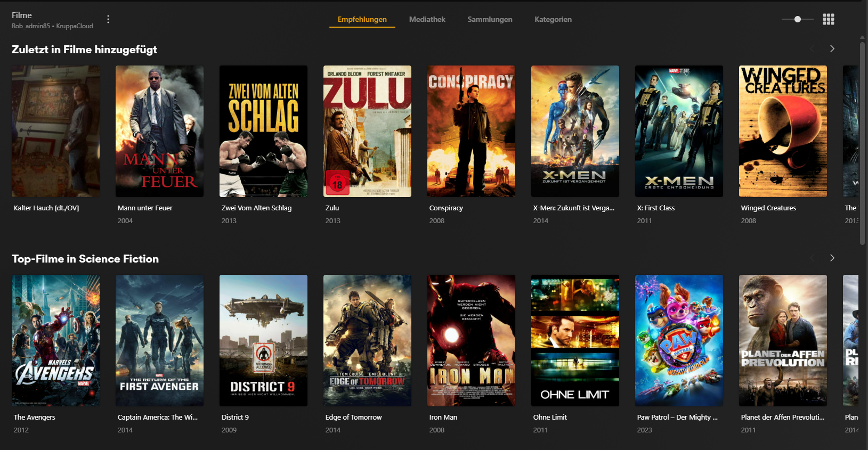Click the title text 'Mann unter Feuer'
Image resolution: width=868 pixels, height=450 pixels.
click(145, 208)
